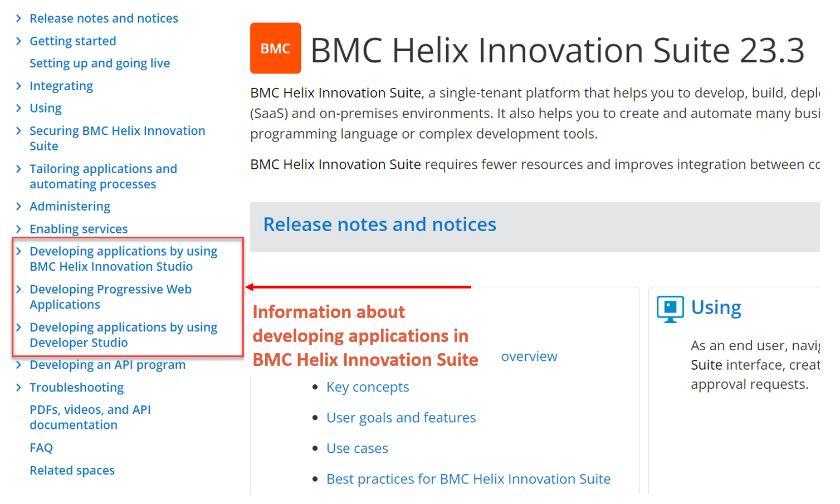Open Setting up and going live
The image size is (840, 504).
[x=100, y=63]
